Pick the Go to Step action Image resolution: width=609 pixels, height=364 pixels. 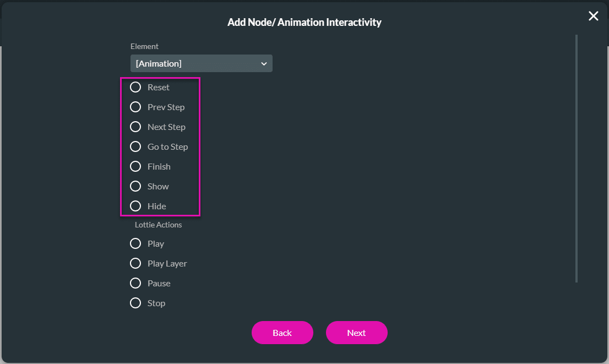point(135,146)
